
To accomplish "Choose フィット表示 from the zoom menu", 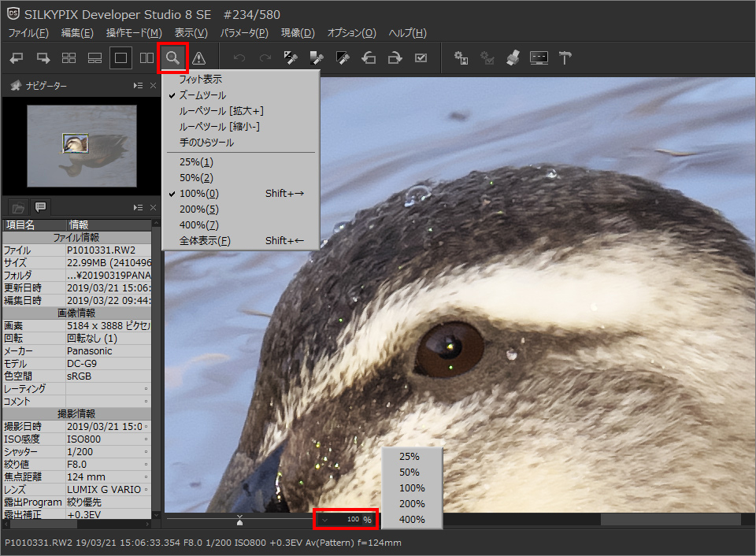I will (200, 80).
